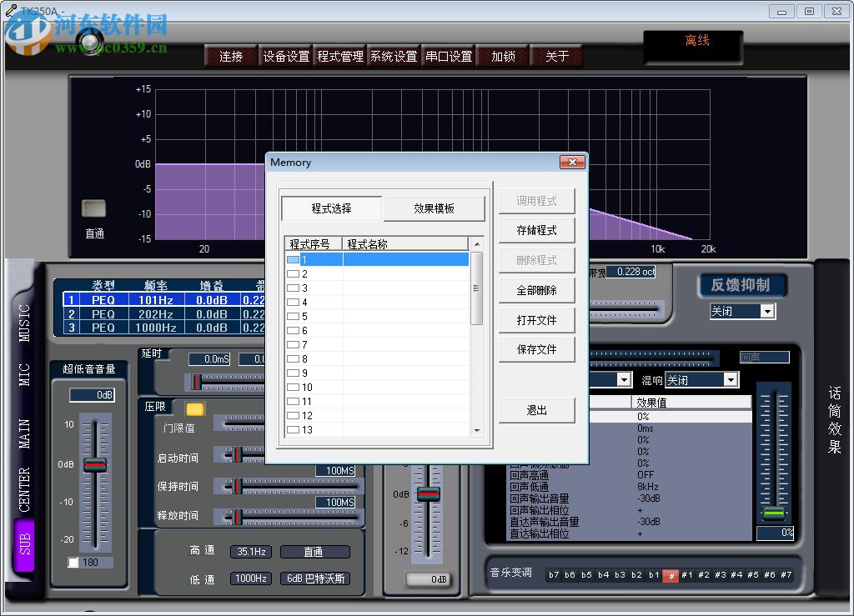Open the 反馈抑制 feedback suppression dropdown
This screenshot has height=616, width=854.
coord(741,311)
